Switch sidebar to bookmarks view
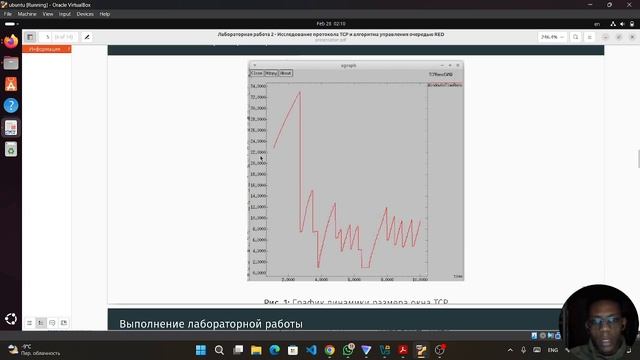This screenshot has height=360, width=640. (64, 323)
